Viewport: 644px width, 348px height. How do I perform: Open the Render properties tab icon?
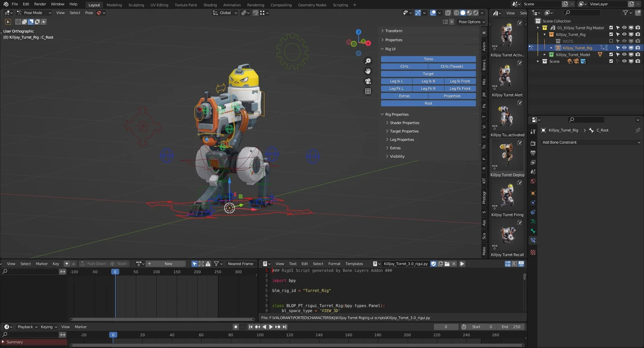[x=533, y=143]
